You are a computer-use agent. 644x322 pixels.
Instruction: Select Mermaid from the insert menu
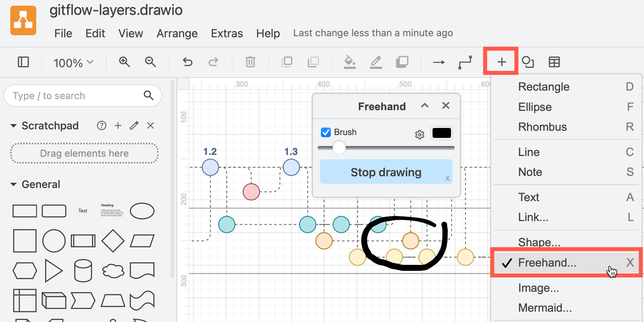click(x=544, y=307)
